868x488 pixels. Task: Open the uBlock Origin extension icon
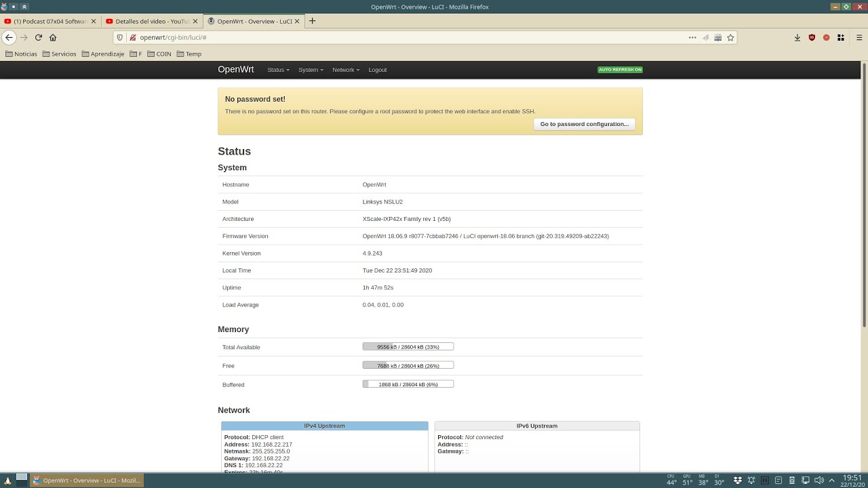pos(812,37)
